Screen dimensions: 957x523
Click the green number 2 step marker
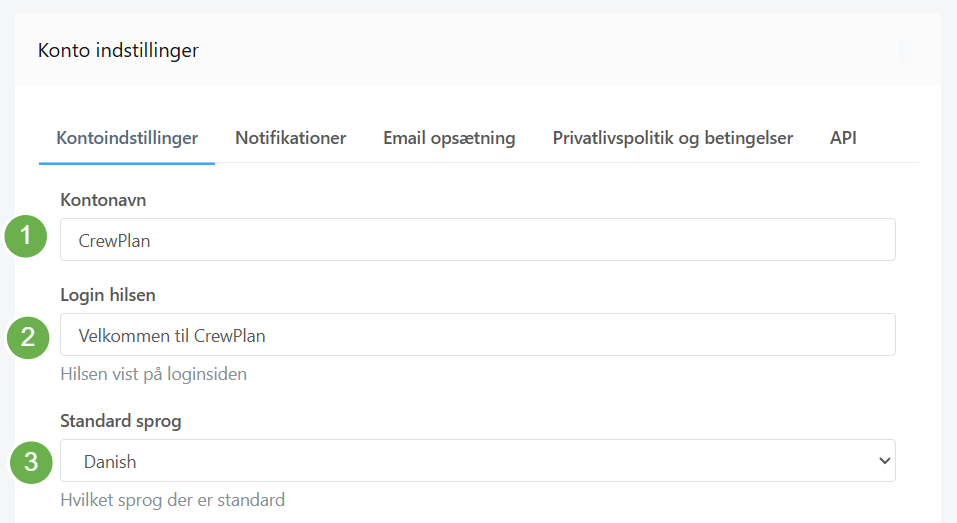(x=28, y=337)
